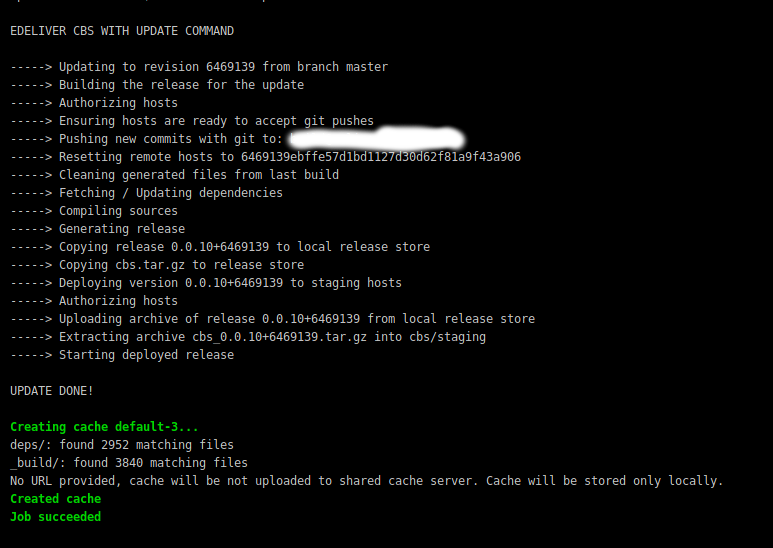Screen dimensions: 773x548
Task: Click the "Cleaning generated files from last build" line
Action: click(x=198, y=175)
